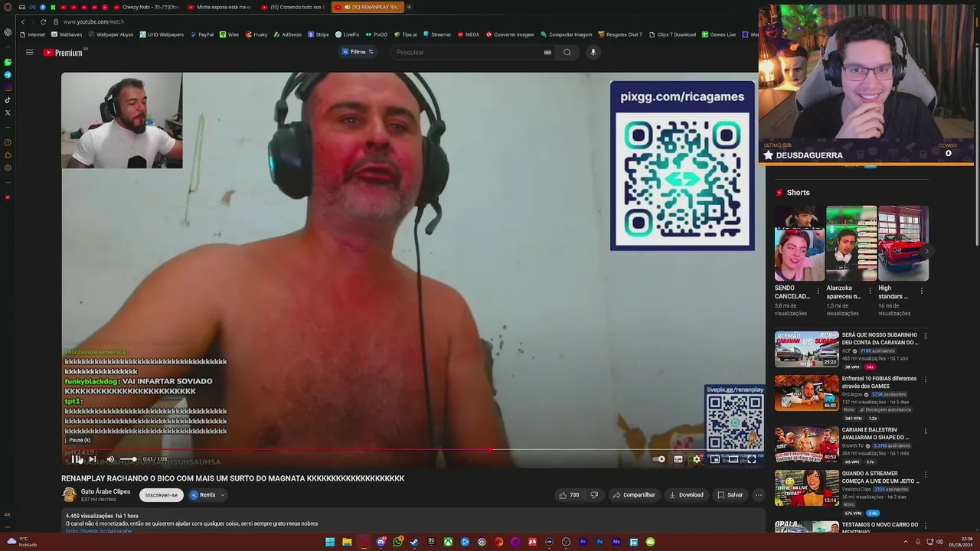The height and width of the screenshot is (551, 980).
Task: Open 'Enfrentei 10 FOBIAS diferentes' video title
Action: tap(879, 383)
